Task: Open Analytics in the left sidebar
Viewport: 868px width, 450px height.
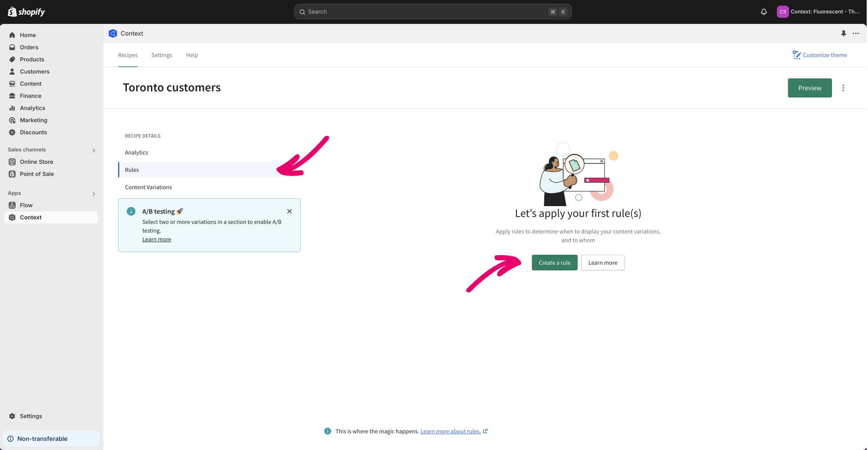Action: click(32, 108)
